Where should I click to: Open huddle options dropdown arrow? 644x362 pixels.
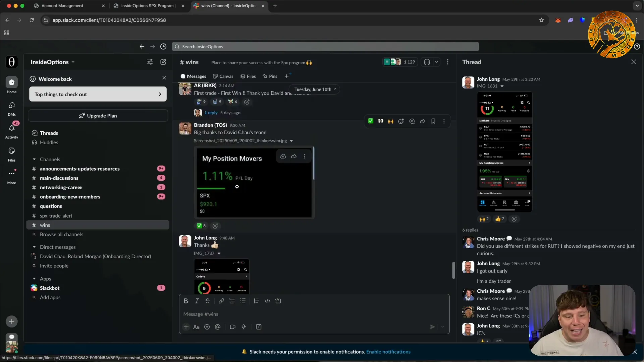[x=436, y=62]
